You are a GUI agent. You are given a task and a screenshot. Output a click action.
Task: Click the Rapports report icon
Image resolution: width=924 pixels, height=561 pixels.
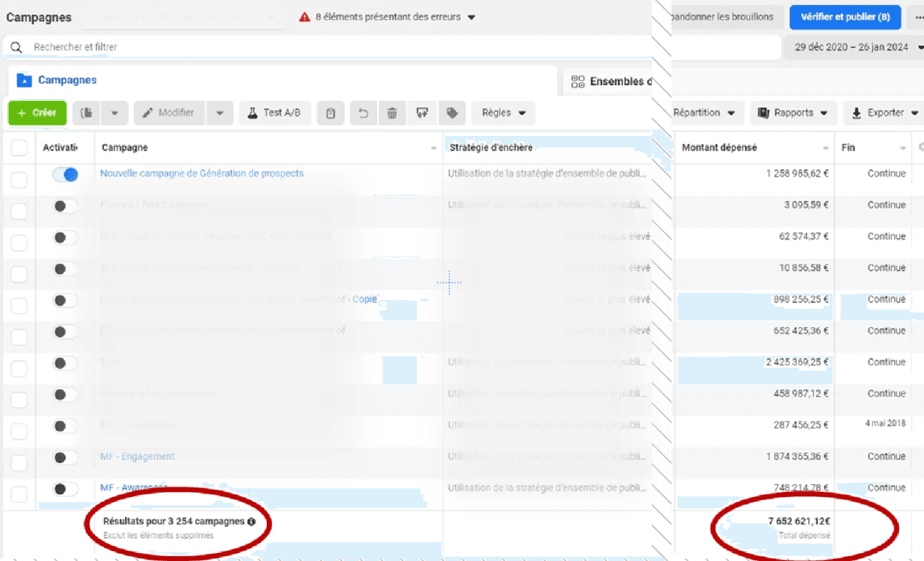point(763,113)
